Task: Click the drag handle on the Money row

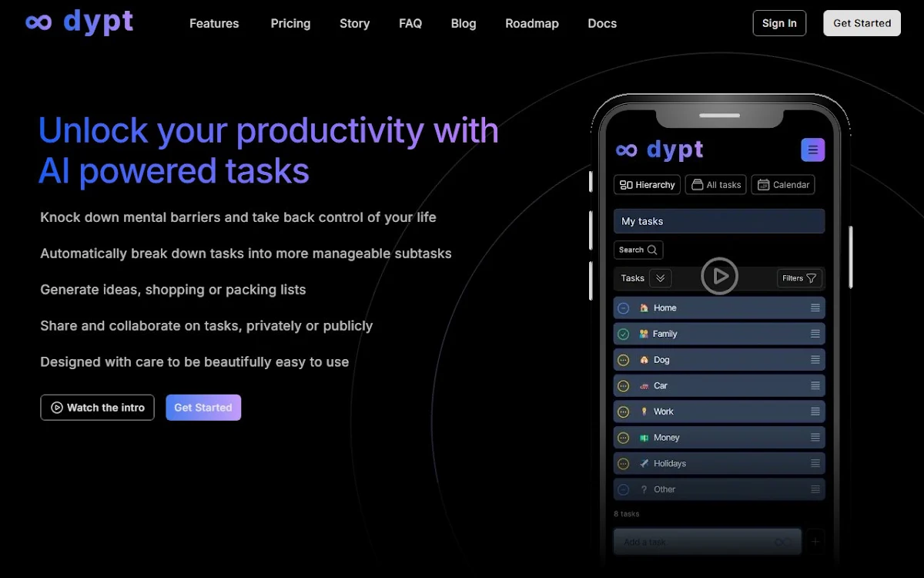Action: point(815,437)
